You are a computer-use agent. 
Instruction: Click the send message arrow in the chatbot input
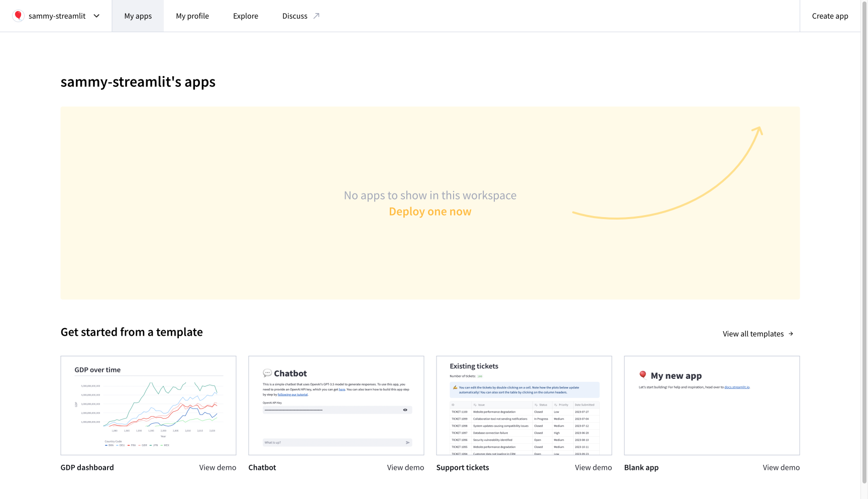407,442
